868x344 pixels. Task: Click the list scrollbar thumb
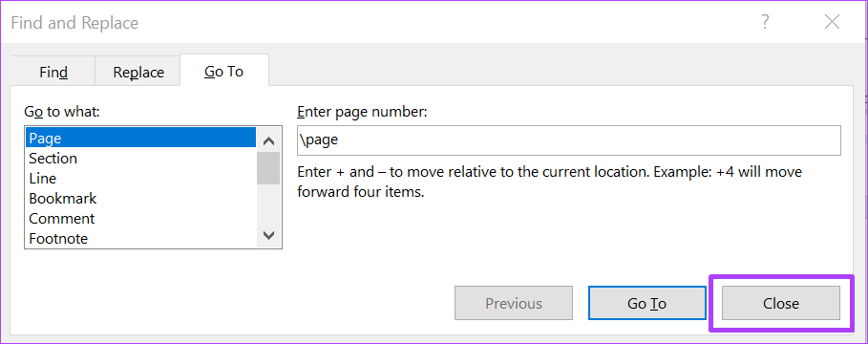coord(268,168)
